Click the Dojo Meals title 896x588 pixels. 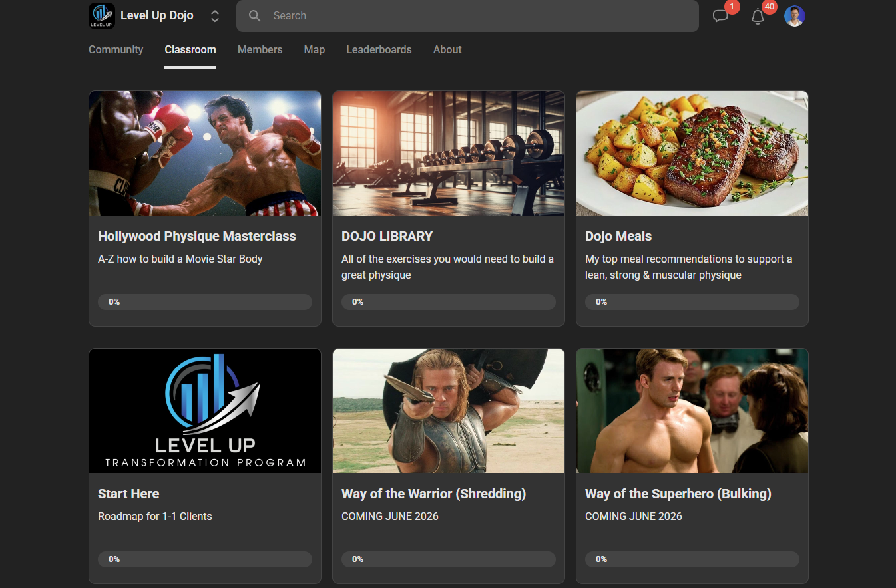pyautogui.click(x=618, y=236)
